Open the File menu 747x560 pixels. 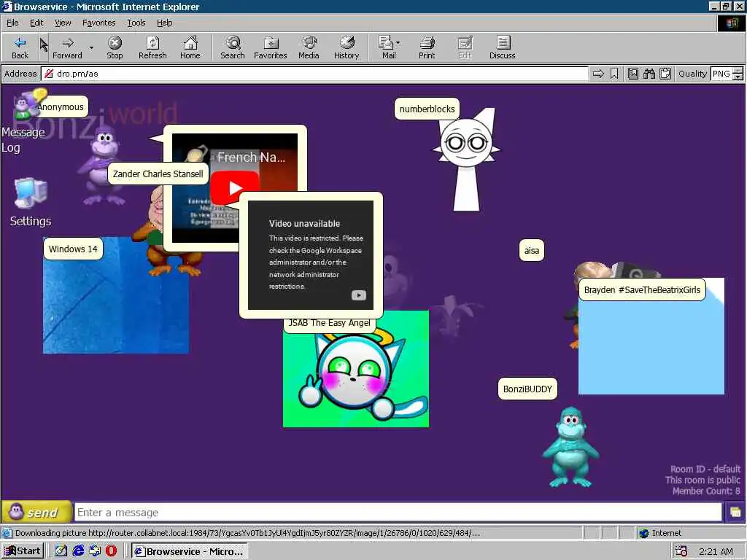coord(12,23)
